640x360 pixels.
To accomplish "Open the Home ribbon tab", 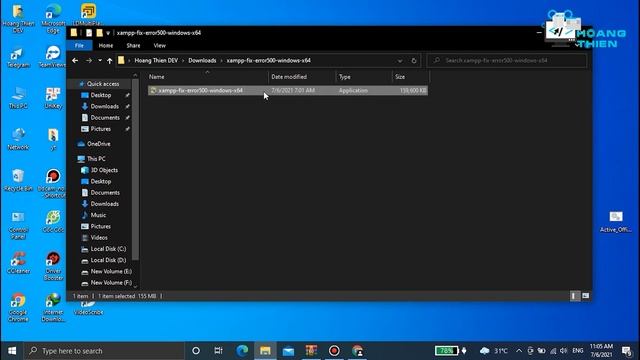I will click(x=106, y=45).
